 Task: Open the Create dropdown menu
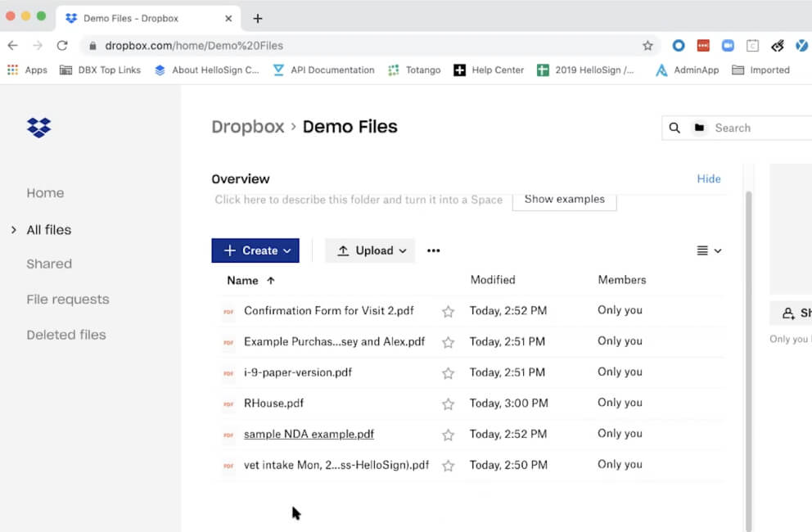255,250
